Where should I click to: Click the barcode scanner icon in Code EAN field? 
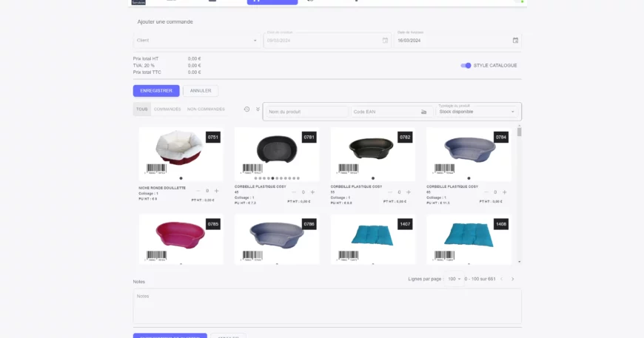(423, 112)
